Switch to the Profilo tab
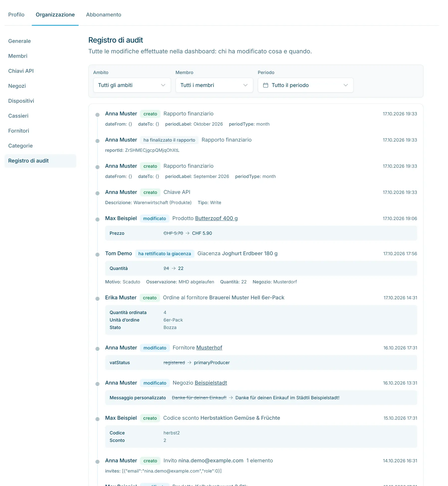 [16, 15]
